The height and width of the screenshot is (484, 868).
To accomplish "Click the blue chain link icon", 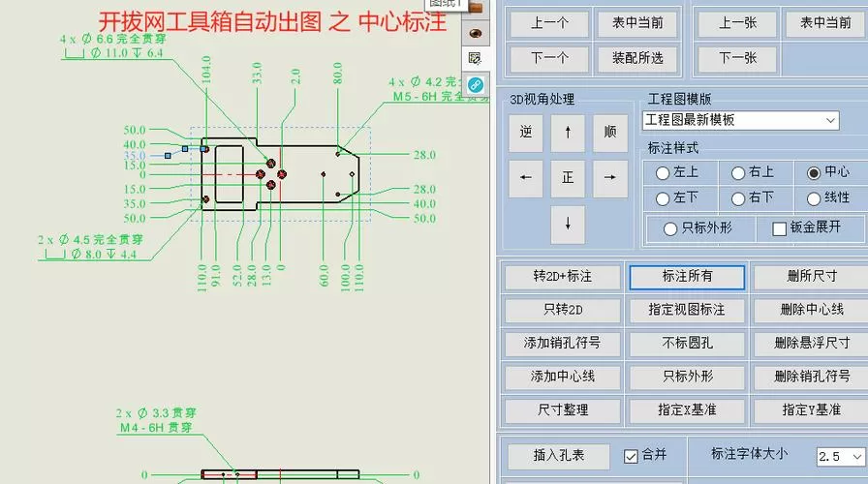I will pyautogui.click(x=475, y=85).
